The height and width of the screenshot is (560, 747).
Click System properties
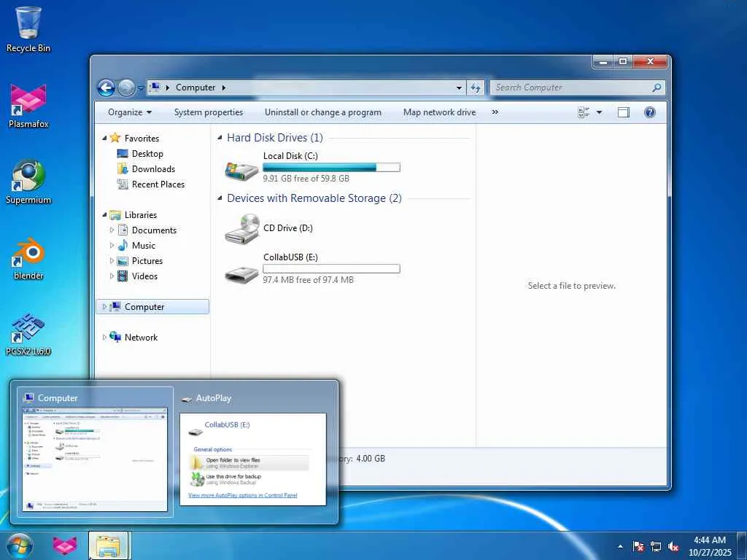point(208,112)
